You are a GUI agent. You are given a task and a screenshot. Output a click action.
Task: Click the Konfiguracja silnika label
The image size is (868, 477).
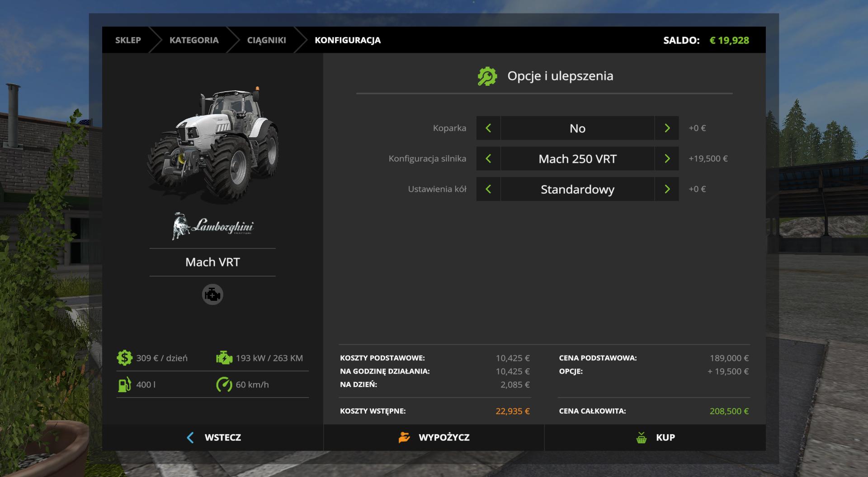click(427, 159)
